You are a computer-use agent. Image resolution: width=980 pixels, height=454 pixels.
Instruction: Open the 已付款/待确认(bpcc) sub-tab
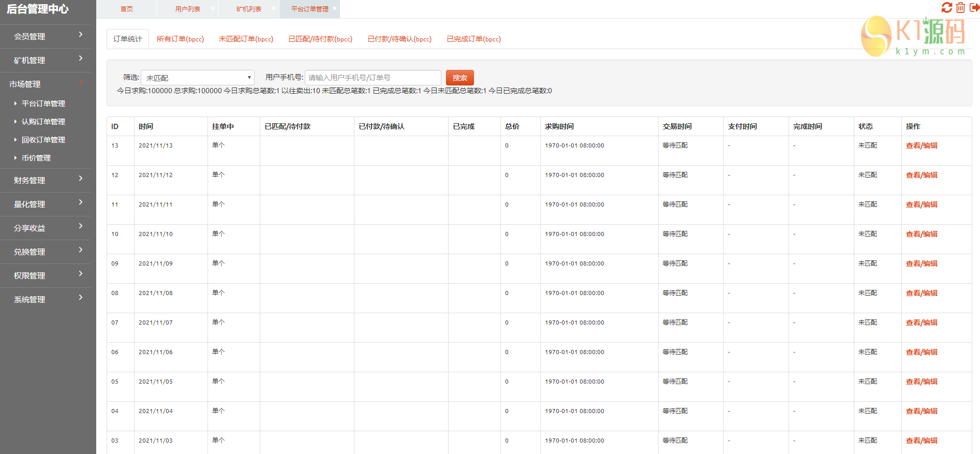point(399,39)
